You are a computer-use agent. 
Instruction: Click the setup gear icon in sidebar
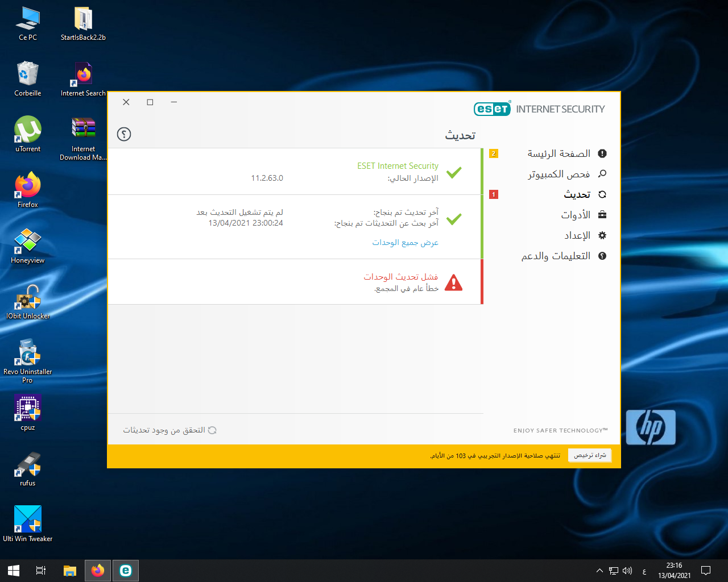coord(602,235)
